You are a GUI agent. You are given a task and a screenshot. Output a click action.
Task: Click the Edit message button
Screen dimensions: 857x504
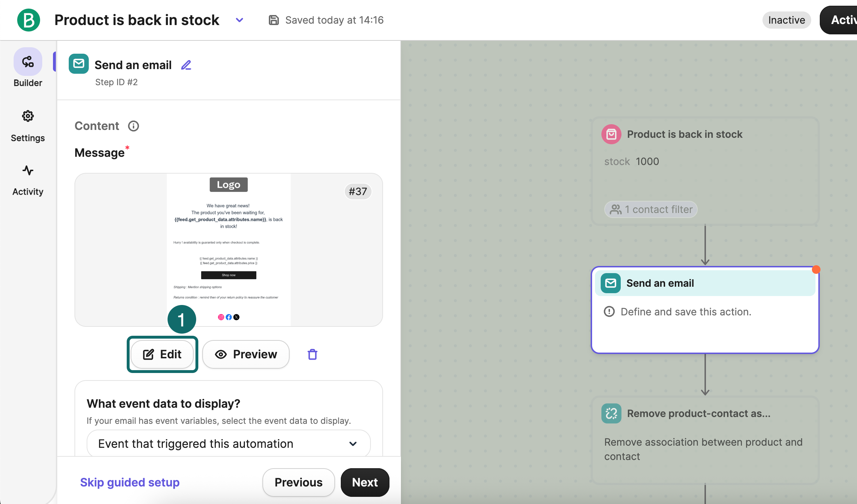point(162,354)
